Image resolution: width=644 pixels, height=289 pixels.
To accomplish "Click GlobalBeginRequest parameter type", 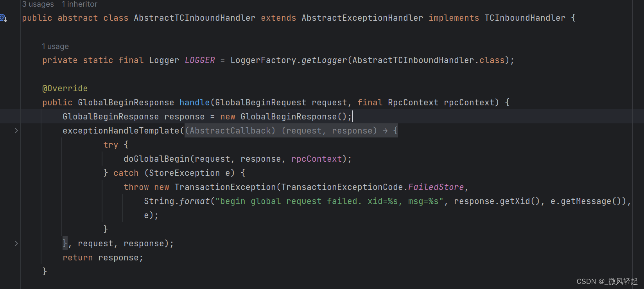I will [261, 103].
